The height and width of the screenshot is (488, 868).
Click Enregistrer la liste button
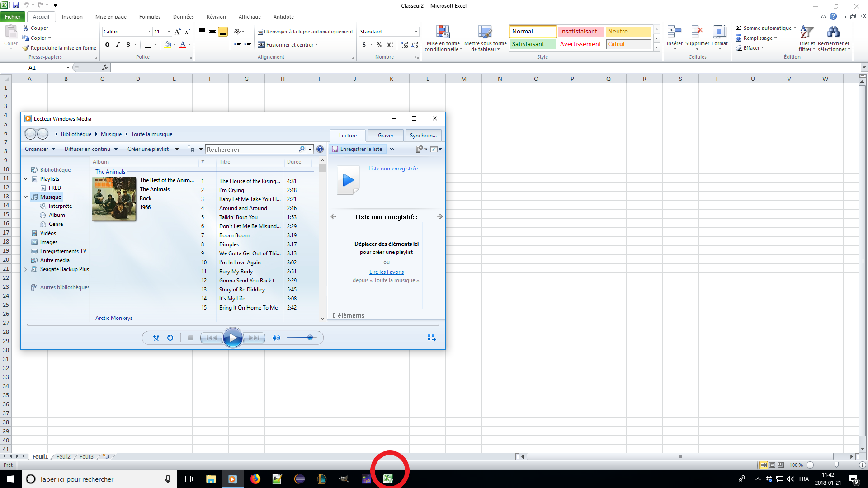357,149
